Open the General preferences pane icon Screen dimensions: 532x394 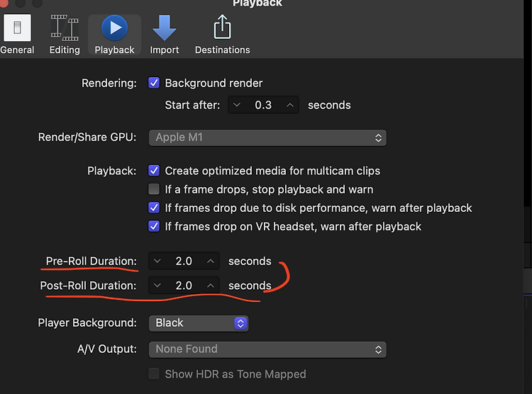(17, 28)
